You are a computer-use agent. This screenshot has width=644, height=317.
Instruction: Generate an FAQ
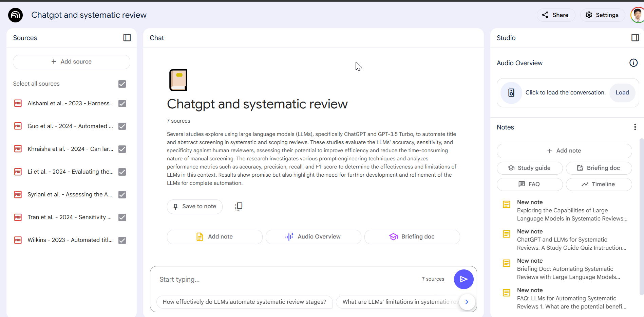click(x=529, y=184)
